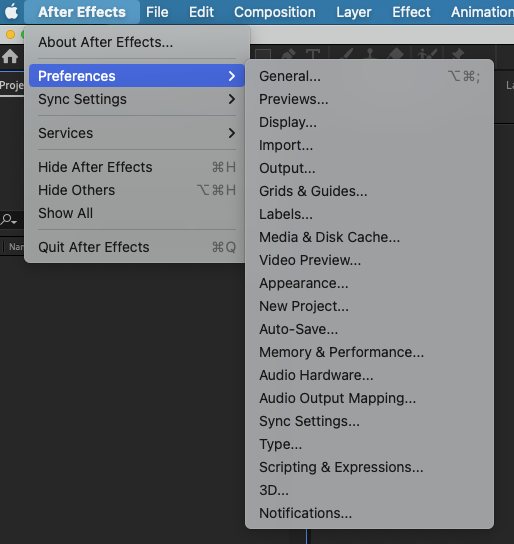Select Hide Others
This screenshot has height=544, width=514.
[137, 190]
